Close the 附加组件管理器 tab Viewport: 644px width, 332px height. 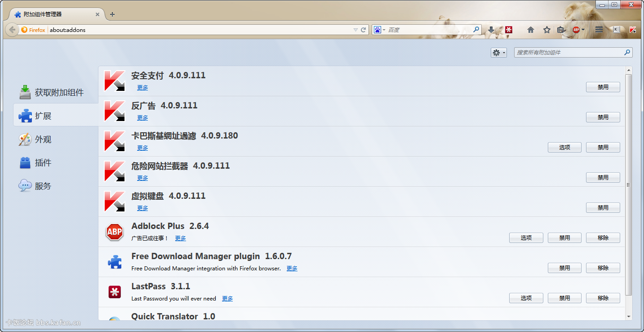98,14
